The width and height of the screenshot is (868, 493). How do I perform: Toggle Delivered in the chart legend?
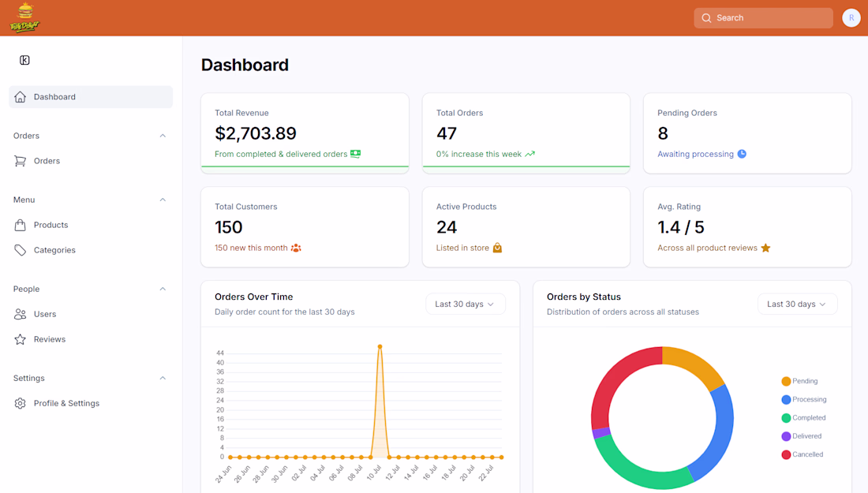pos(801,436)
